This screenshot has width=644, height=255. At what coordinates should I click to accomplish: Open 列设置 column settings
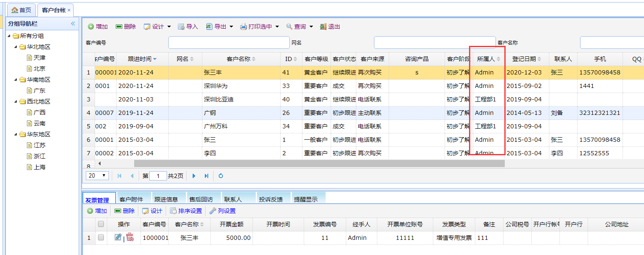pyautogui.click(x=222, y=211)
